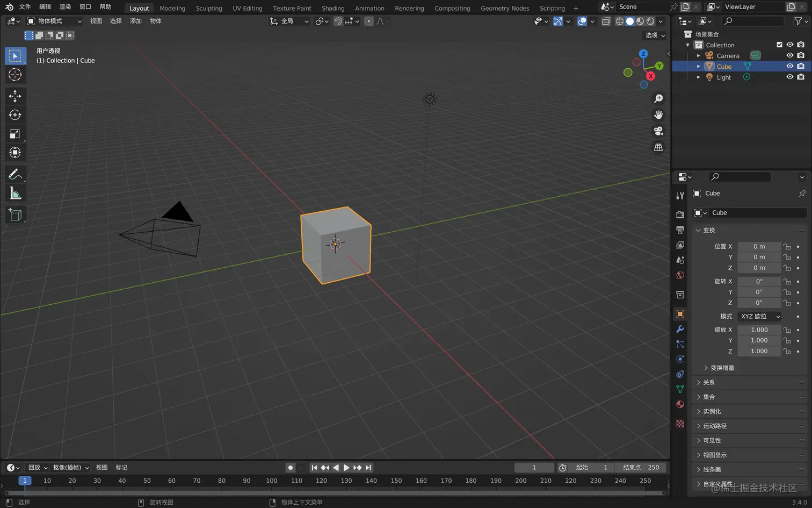Click the 缩放 X value slider
The height and width of the screenshot is (508, 812).
pyautogui.click(x=759, y=330)
